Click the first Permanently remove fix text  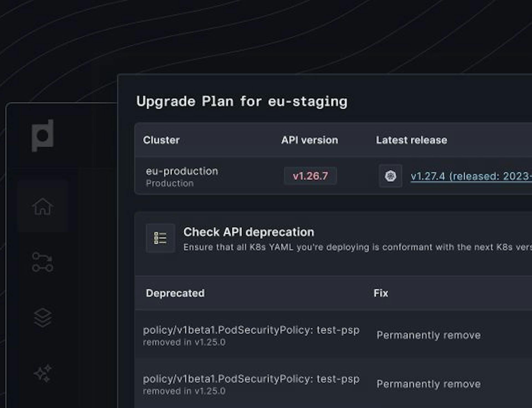tap(429, 335)
